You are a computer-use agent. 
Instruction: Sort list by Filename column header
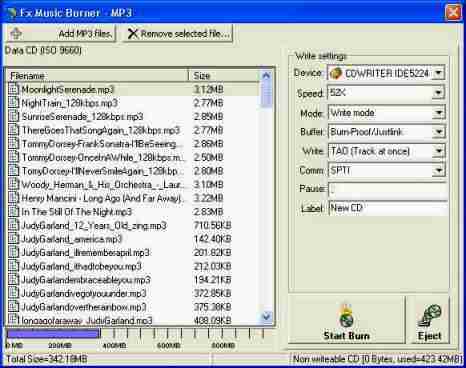98,76
